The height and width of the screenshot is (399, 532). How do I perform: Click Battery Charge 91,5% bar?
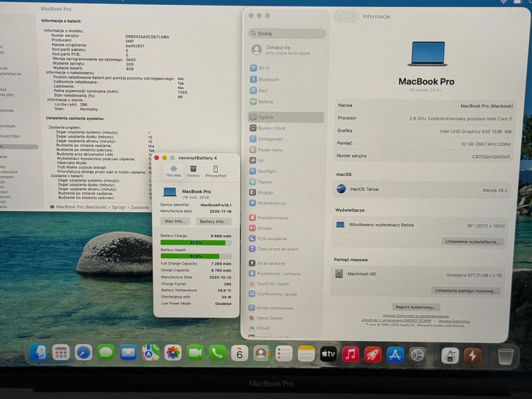tap(196, 243)
